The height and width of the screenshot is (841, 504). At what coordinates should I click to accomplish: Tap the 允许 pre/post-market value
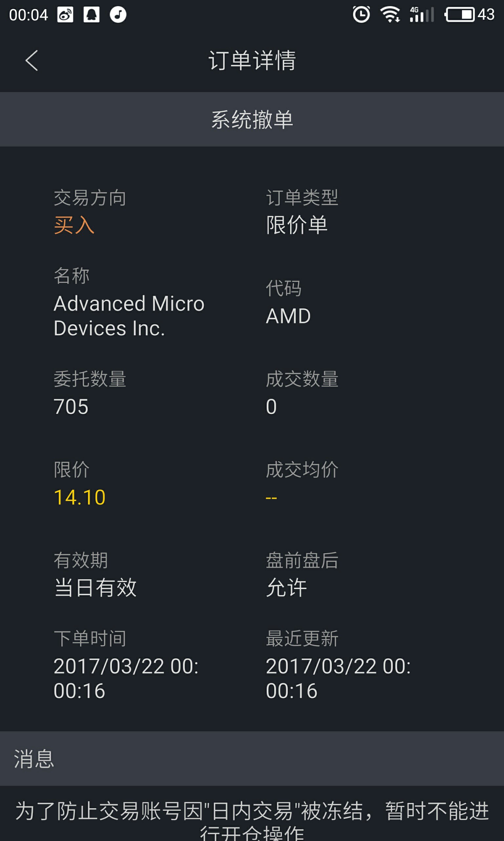pos(286,588)
